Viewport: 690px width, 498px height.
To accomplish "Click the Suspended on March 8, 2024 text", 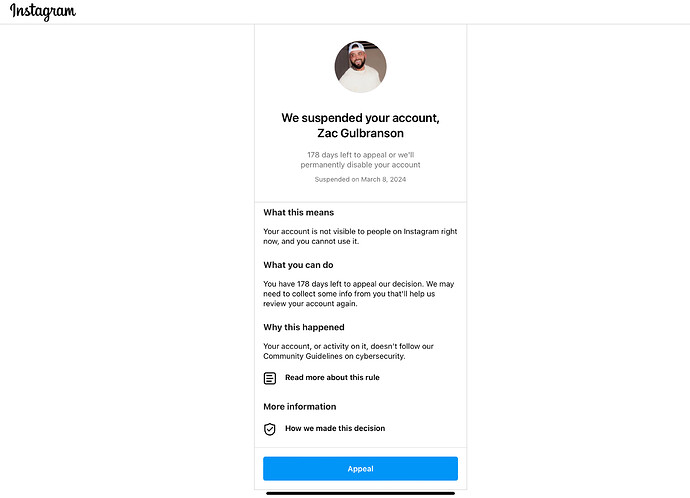I will click(x=360, y=180).
